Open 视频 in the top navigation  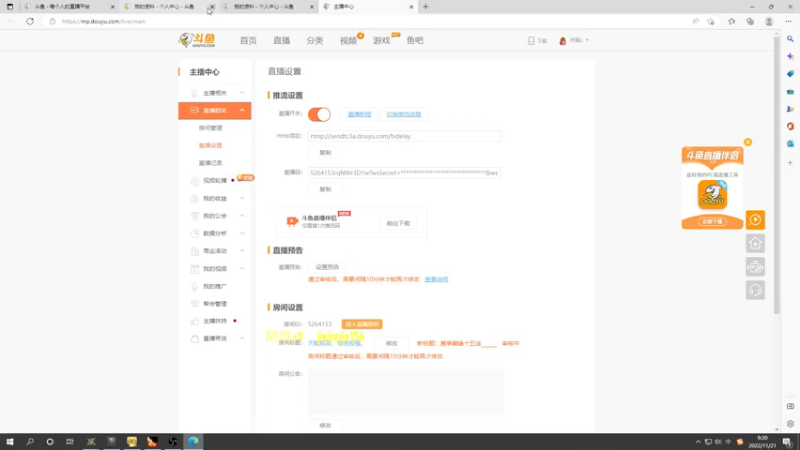pos(348,40)
